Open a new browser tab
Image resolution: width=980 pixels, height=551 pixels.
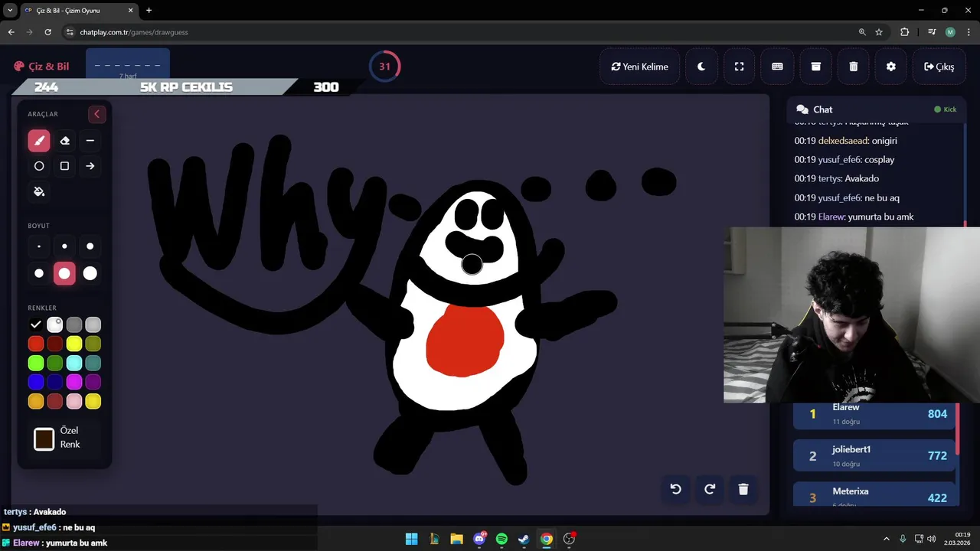(149, 11)
